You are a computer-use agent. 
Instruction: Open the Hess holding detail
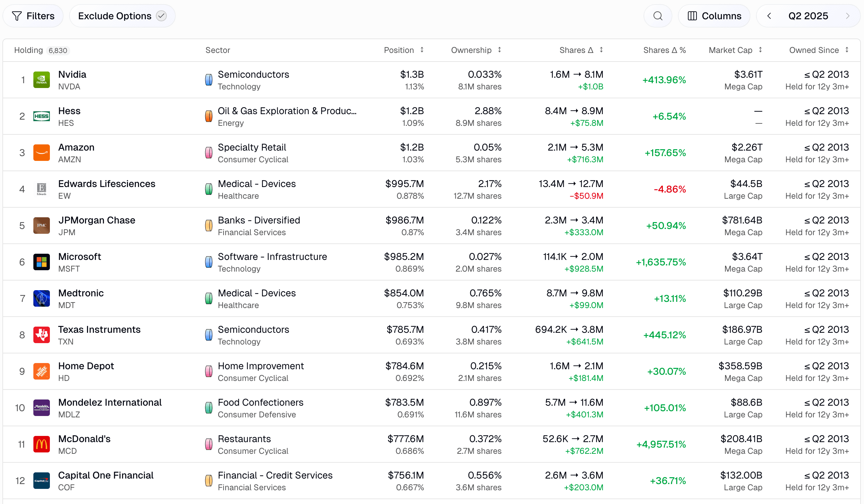coord(69,110)
